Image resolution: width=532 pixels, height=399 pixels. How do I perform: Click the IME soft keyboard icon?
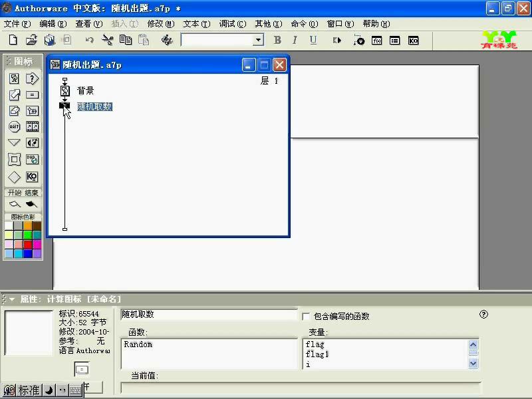click(x=75, y=390)
